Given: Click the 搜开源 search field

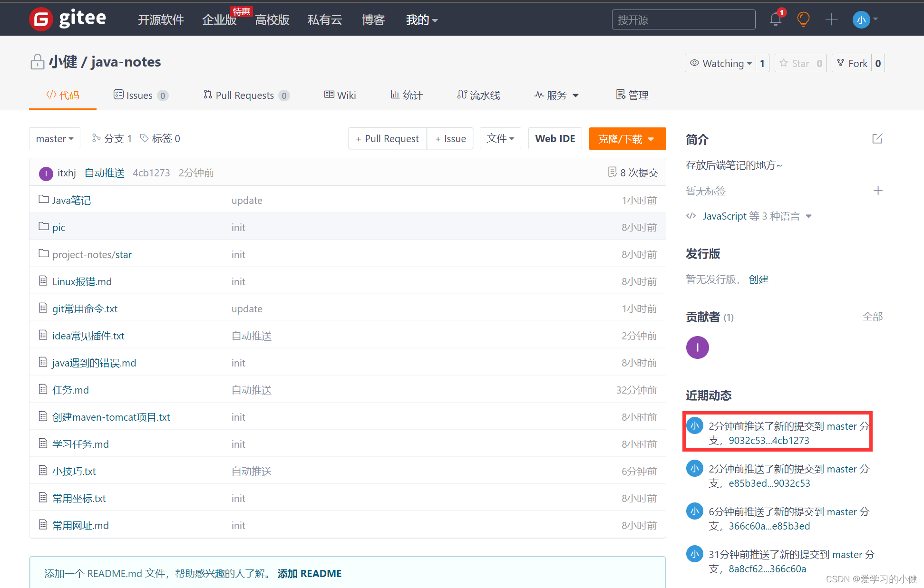Looking at the screenshot, I should [683, 20].
